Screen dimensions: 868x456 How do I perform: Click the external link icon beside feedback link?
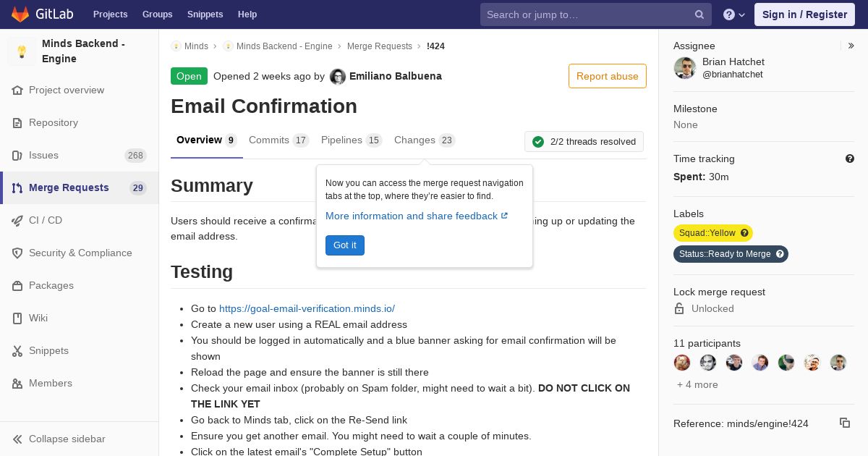(x=504, y=216)
